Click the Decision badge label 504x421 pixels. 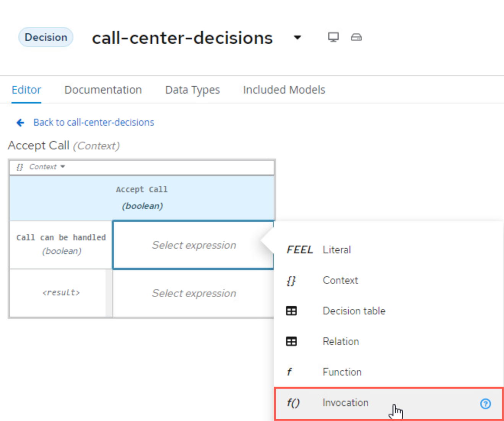click(x=46, y=37)
